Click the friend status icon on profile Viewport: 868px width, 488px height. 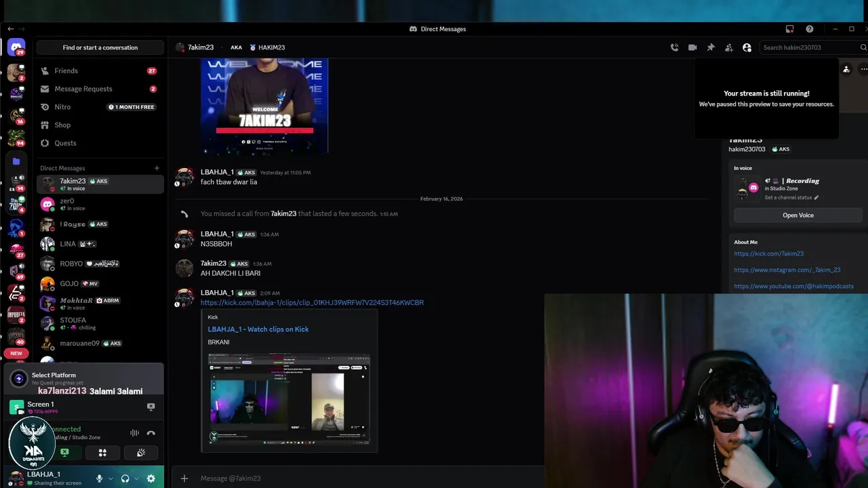pos(846,69)
